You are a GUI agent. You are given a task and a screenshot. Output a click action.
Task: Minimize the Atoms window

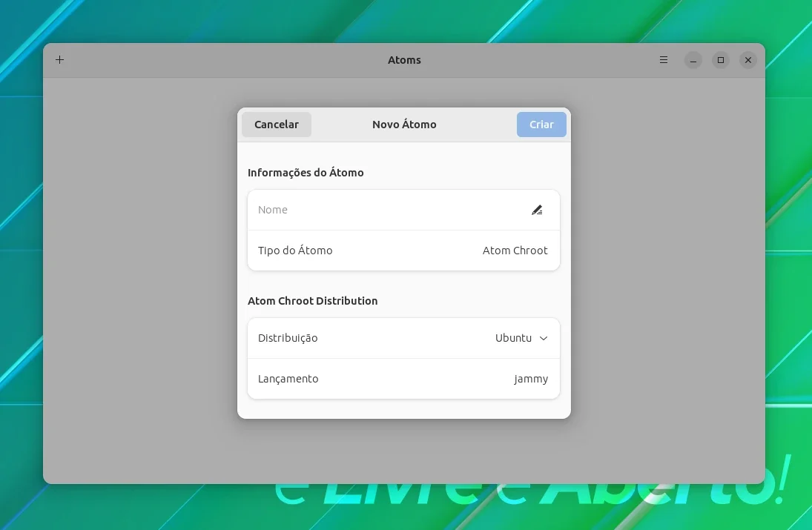coord(693,60)
